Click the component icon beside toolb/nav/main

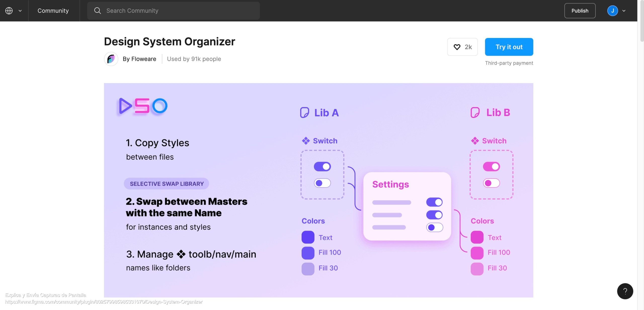click(x=181, y=254)
